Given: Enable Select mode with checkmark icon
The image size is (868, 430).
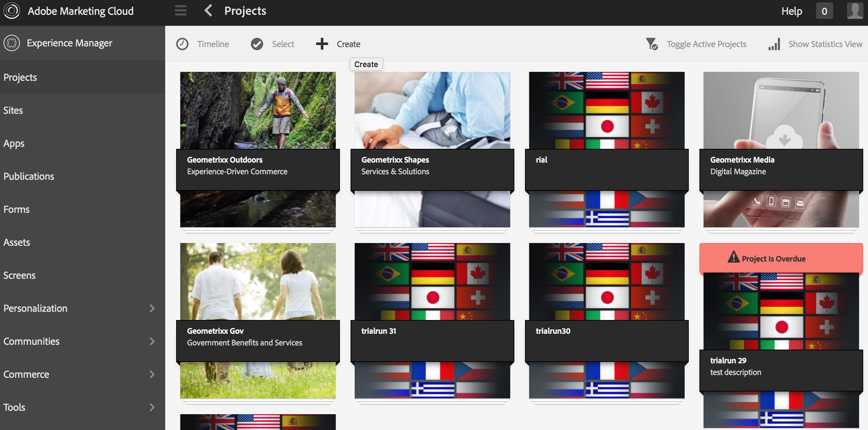Looking at the screenshot, I should pyautogui.click(x=257, y=44).
